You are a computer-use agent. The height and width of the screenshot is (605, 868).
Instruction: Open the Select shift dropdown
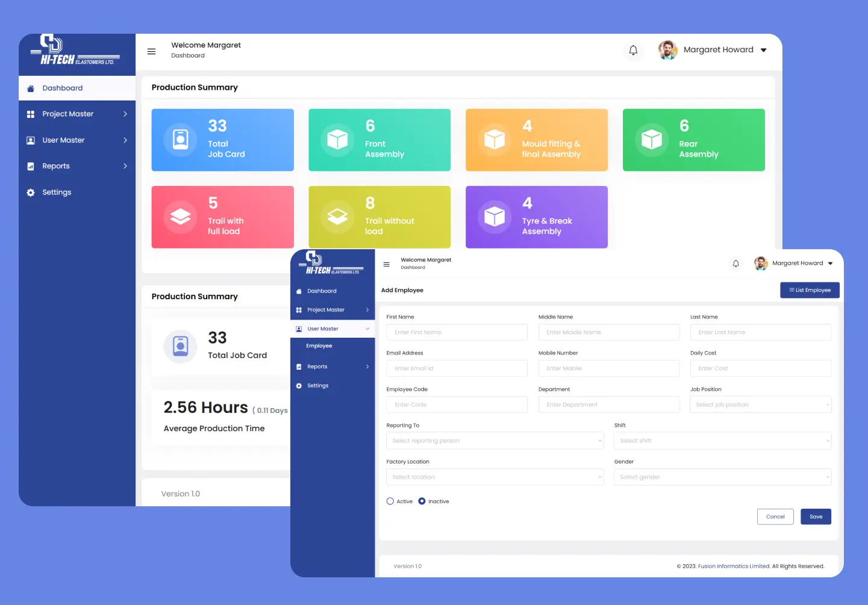coord(722,441)
